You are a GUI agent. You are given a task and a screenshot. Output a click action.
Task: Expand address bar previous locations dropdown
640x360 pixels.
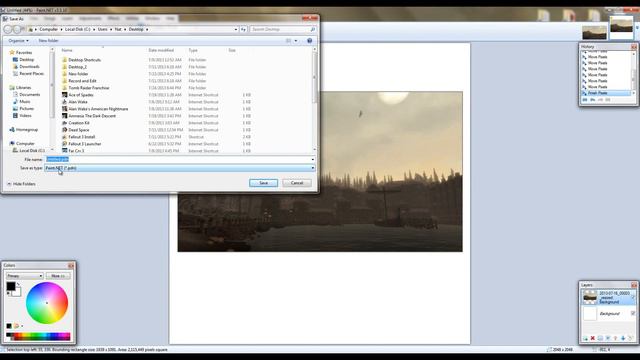(x=236, y=29)
